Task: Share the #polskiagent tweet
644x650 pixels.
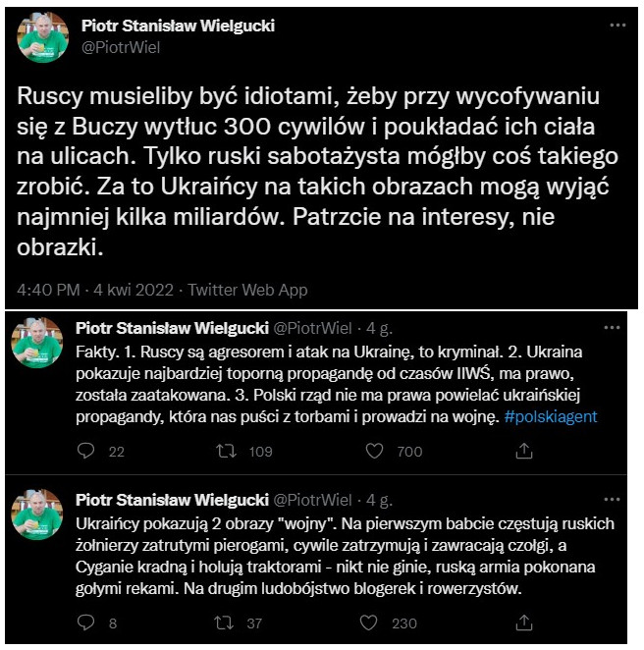Action: pyautogui.click(x=524, y=451)
